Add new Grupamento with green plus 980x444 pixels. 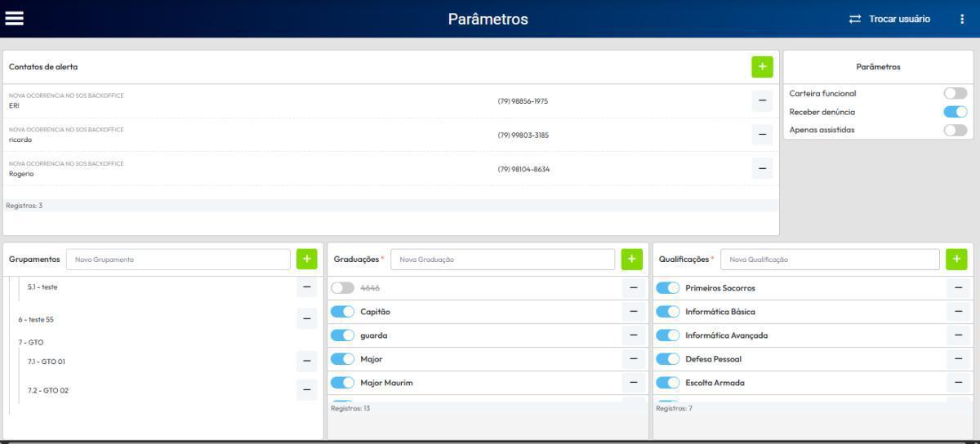tap(307, 260)
